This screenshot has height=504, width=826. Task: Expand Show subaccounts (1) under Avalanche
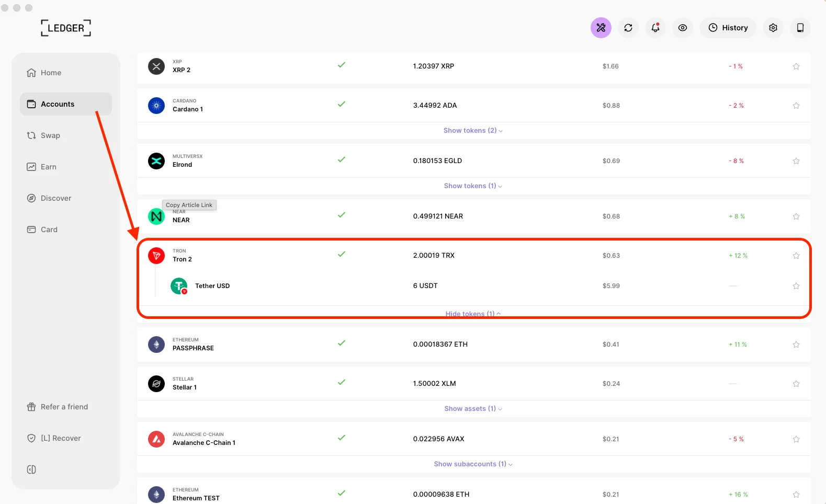click(473, 464)
